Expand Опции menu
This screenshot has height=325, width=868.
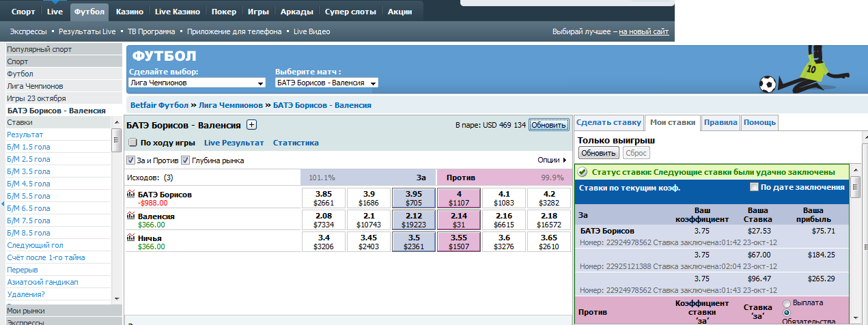(x=552, y=160)
